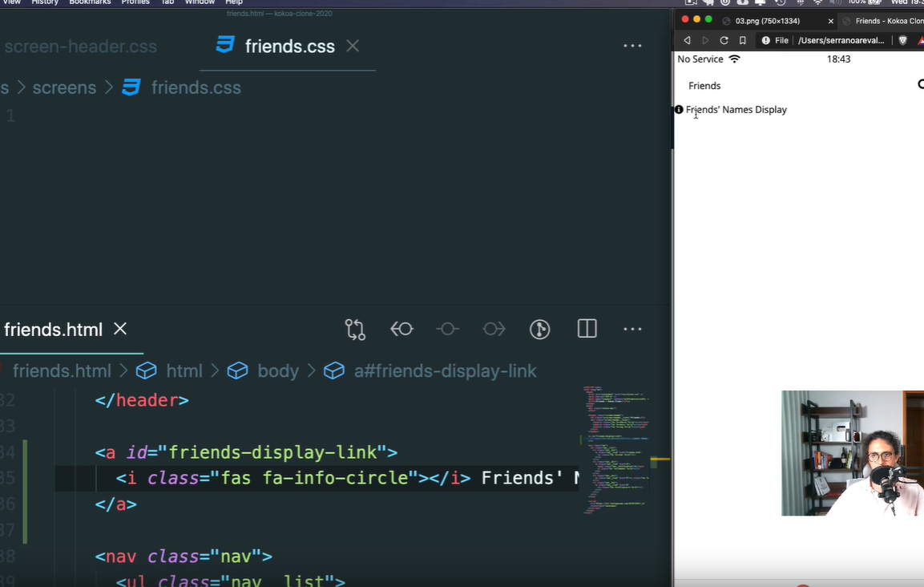This screenshot has width=924, height=587.
Task: Click the 18:43 time in the page
Action: click(838, 59)
